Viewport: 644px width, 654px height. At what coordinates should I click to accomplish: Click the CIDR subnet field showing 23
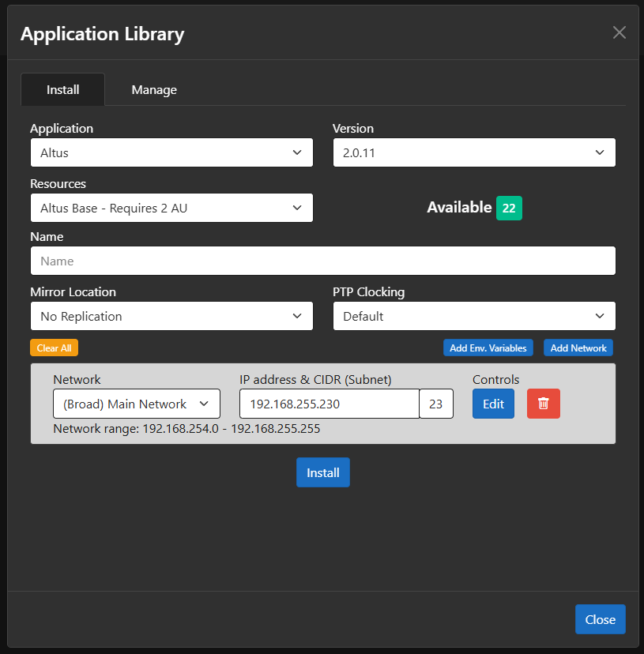[436, 404]
